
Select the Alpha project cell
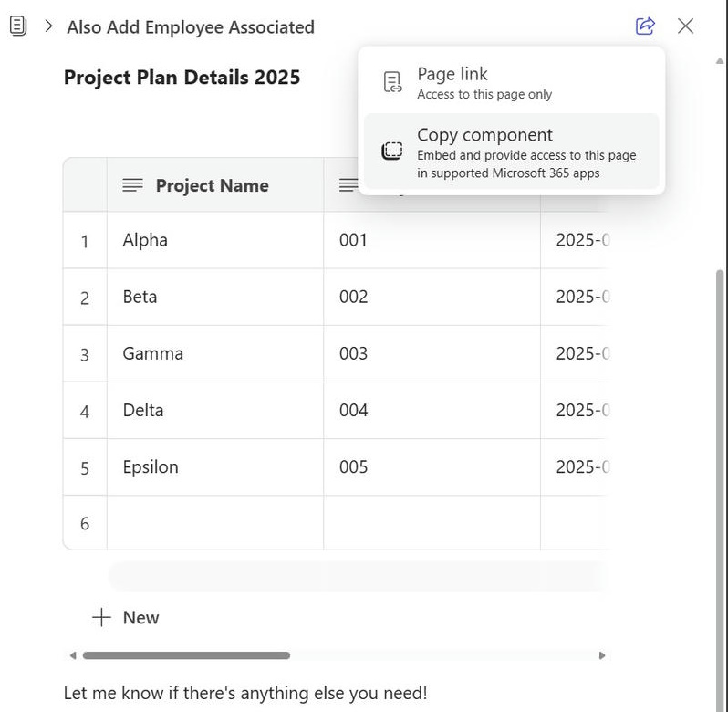pyautogui.click(x=214, y=240)
